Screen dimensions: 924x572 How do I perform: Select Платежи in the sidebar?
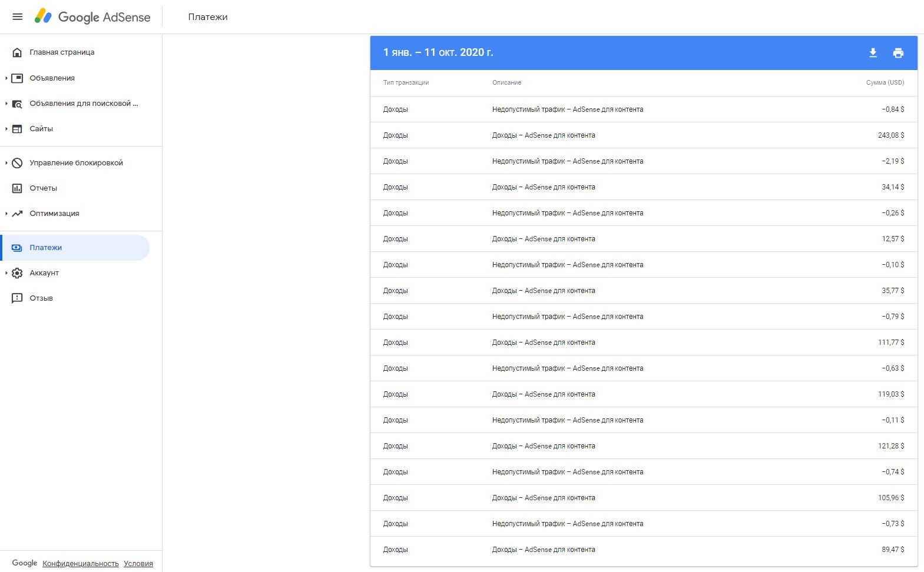(x=46, y=248)
